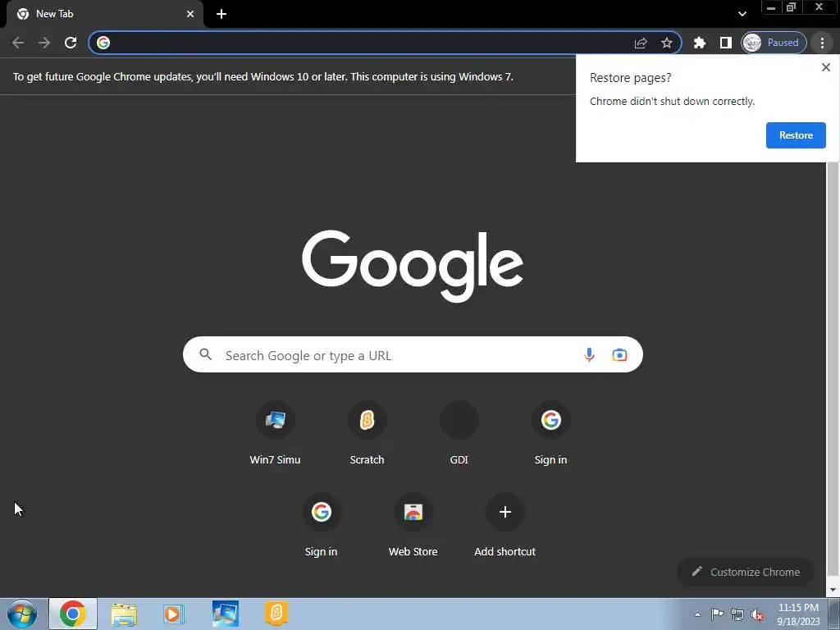Show hidden tray icons
Viewport: 840px width, 630px height.
pos(697,614)
